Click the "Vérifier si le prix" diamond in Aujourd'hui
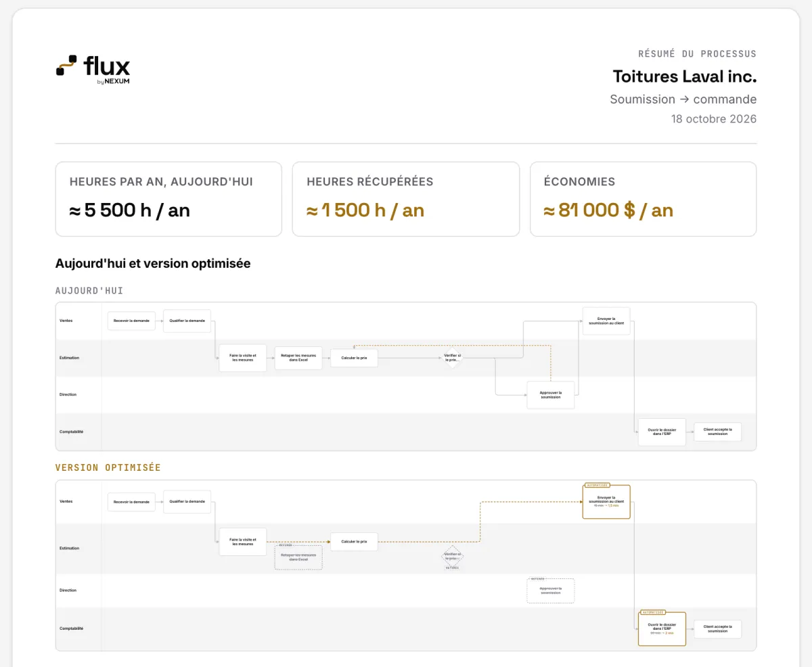The height and width of the screenshot is (667, 812). (x=452, y=358)
